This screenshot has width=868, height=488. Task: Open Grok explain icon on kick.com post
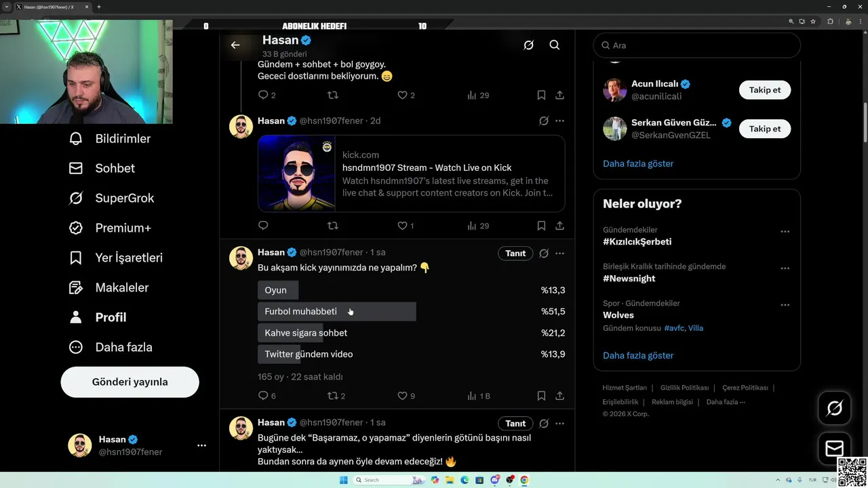coord(544,121)
